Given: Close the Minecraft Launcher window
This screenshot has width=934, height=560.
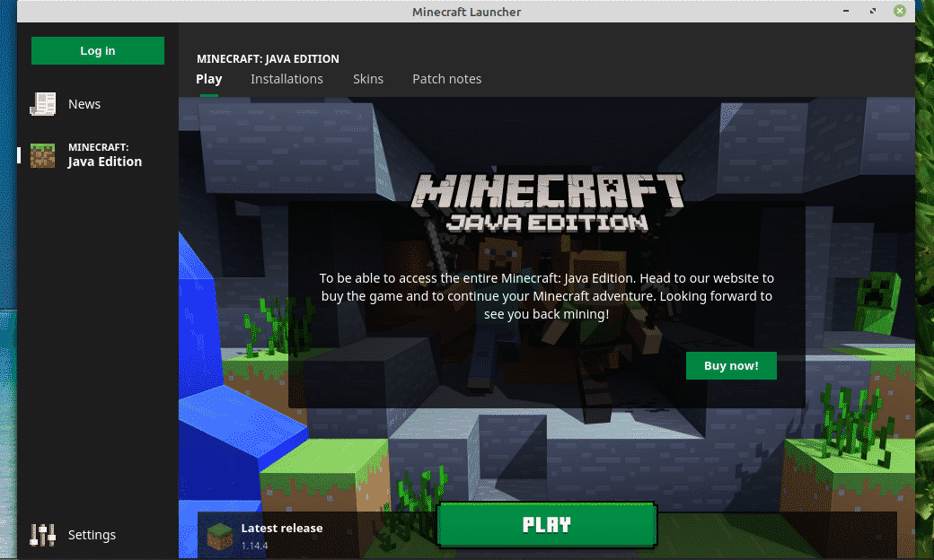Looking at the screenshot, I should tap(899, 12).
